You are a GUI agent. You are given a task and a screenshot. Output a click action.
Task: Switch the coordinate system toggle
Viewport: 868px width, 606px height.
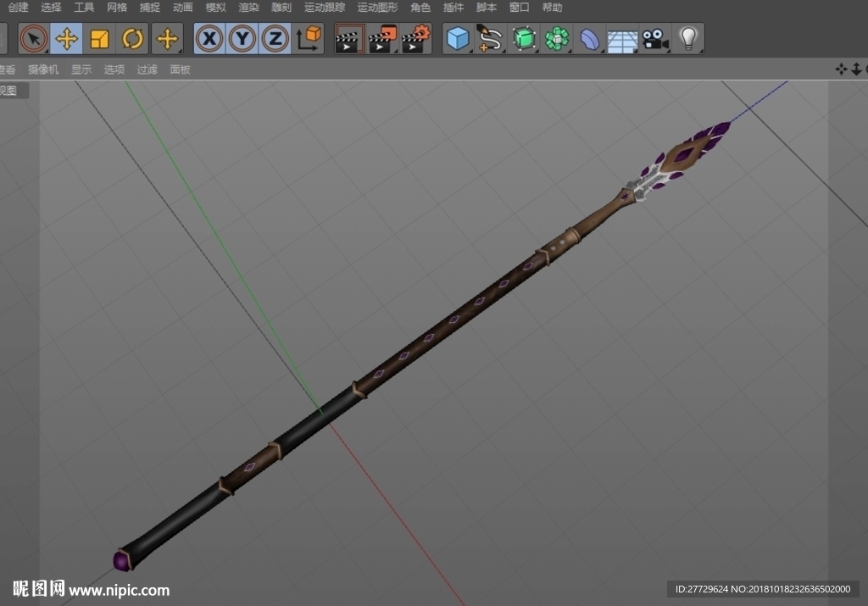click(x=309, y=39)
